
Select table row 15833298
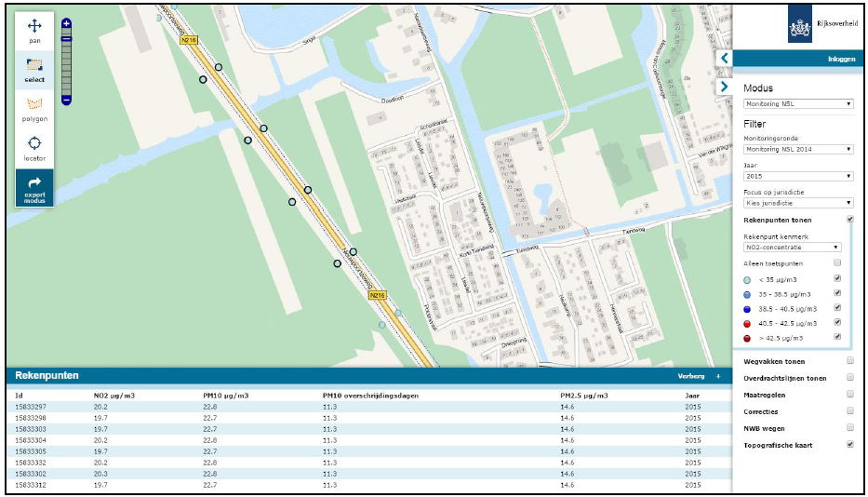click(368, 418)
